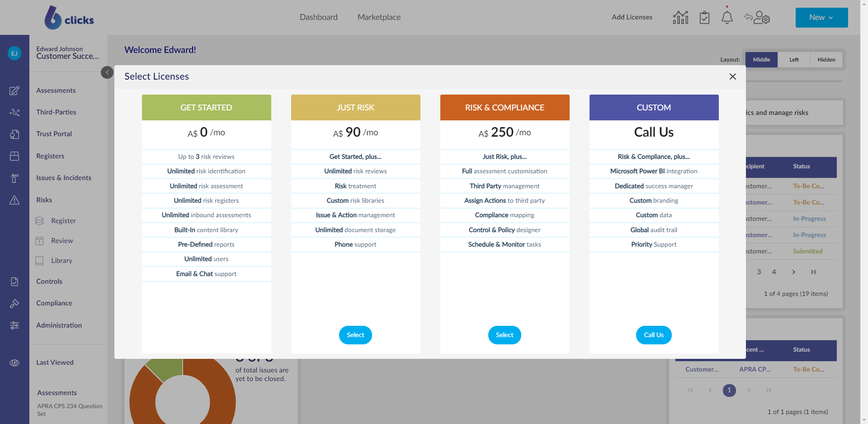Click page 1 in lower table
Image resolution: width=868 pixels, height=424 pixels.
click(729, 390)
